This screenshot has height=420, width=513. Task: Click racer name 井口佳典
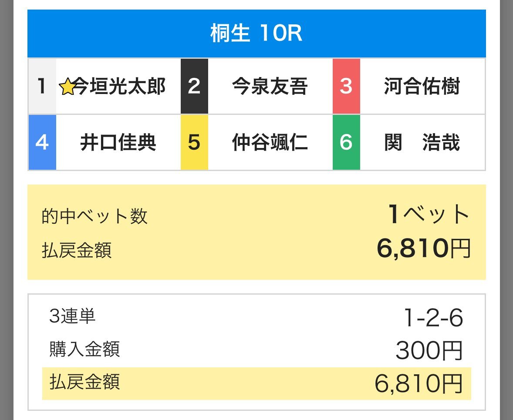(x=118, y=142)
